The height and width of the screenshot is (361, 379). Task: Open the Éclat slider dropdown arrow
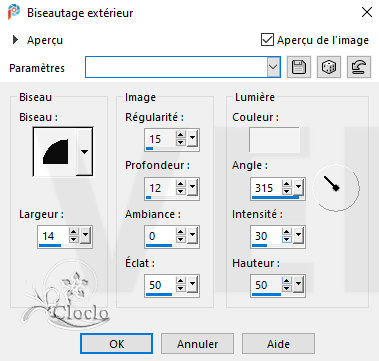tap(192, 284)
